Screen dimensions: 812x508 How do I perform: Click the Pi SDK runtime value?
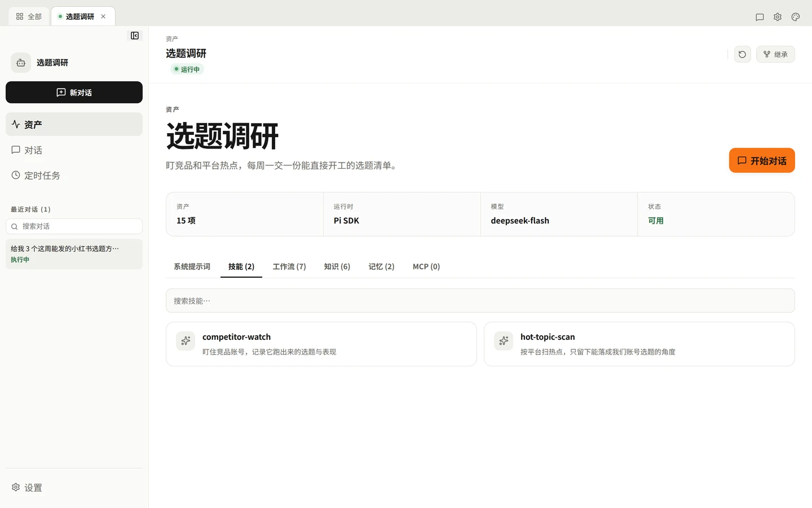pyautogui.click(x=346, y=221)
